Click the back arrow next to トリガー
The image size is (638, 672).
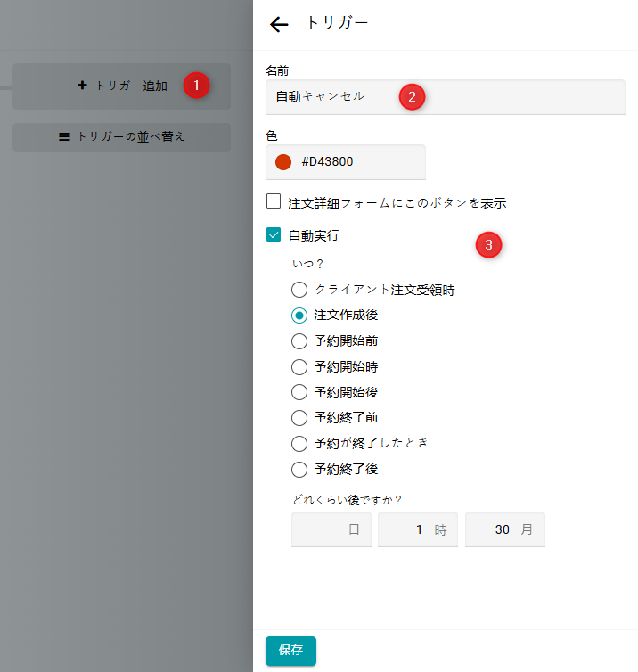tap(279, 24)
